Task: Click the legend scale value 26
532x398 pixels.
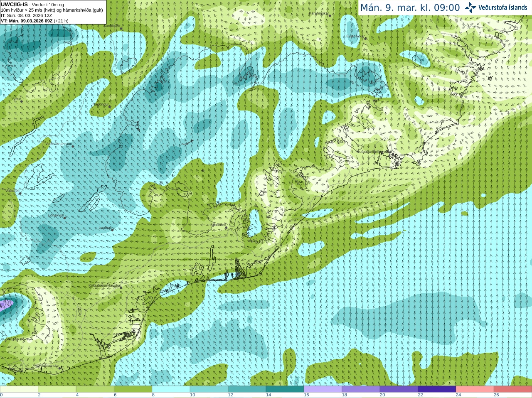Action: pyautogui.click(x=496, y=395)
